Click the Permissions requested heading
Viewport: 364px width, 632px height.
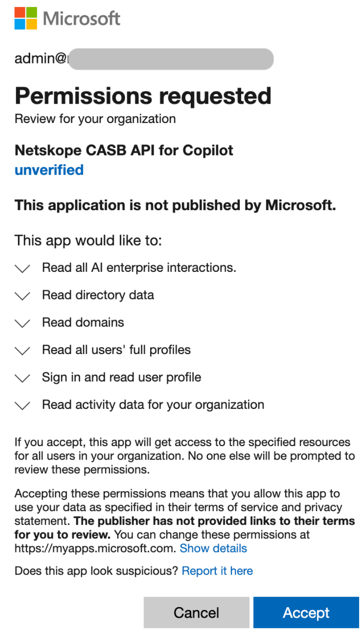pyautogui.click(x=143, y=96)
